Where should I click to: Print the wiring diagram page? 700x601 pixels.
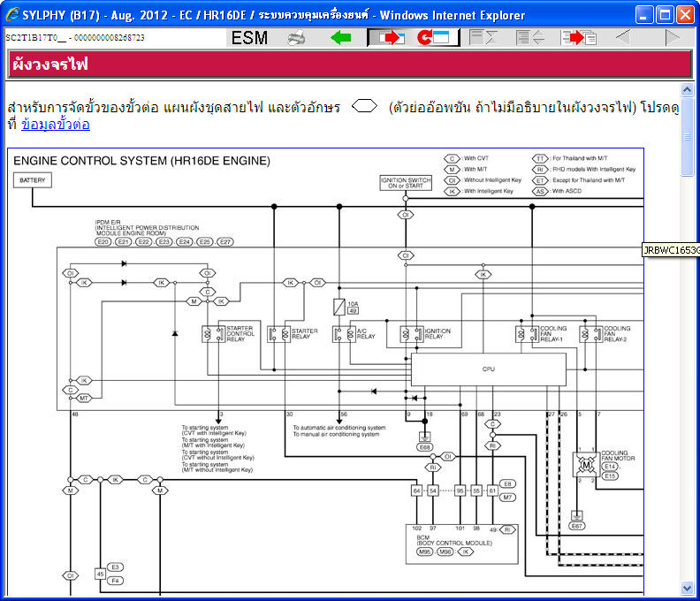pos(296,38)
